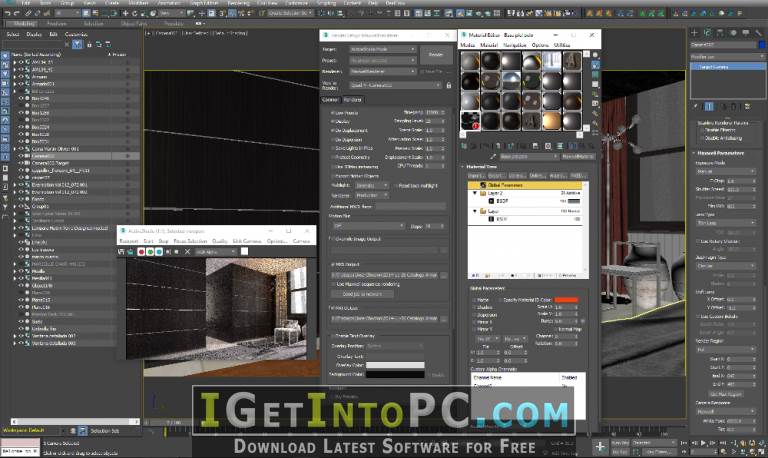Open the Navigation menu in Material Editor
768x458 pixels.
point(515,45)
